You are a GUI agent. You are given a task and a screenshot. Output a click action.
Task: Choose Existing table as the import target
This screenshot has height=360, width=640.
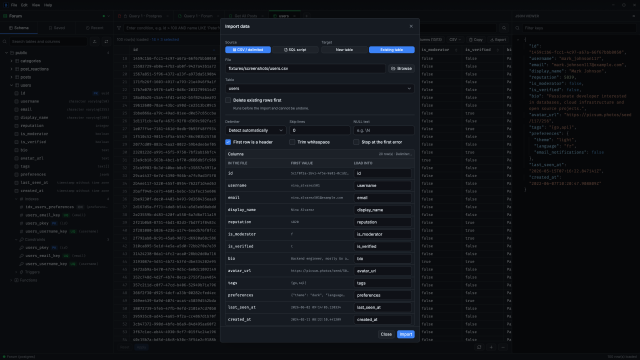click(x=391, y=50)
